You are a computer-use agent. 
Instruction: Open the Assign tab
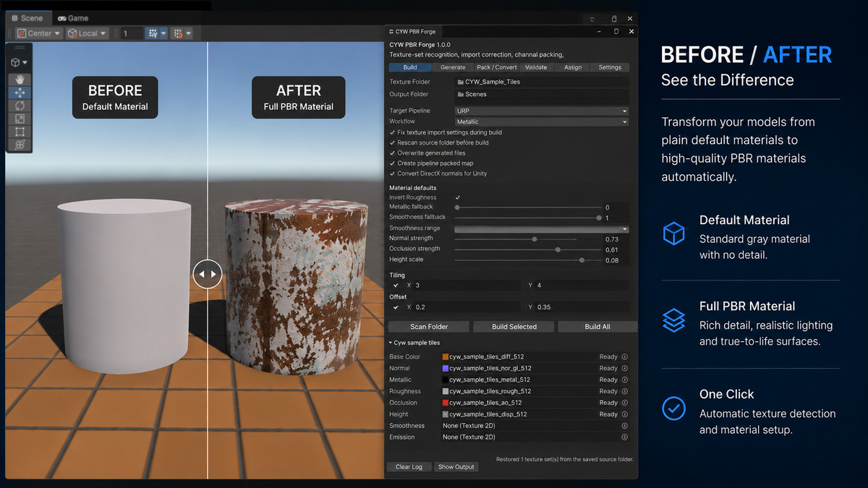pyautogui.click(x=573, y=67)
